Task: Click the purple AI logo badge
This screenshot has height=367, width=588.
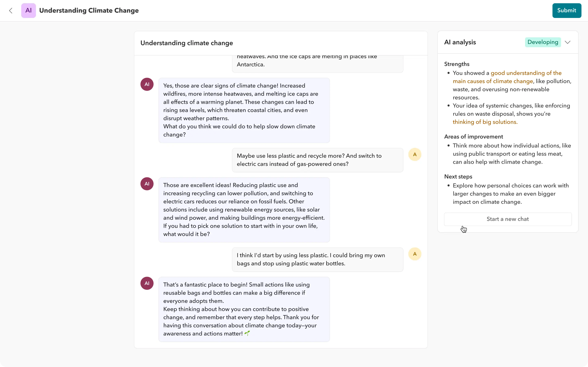Action: click(28, 10)
